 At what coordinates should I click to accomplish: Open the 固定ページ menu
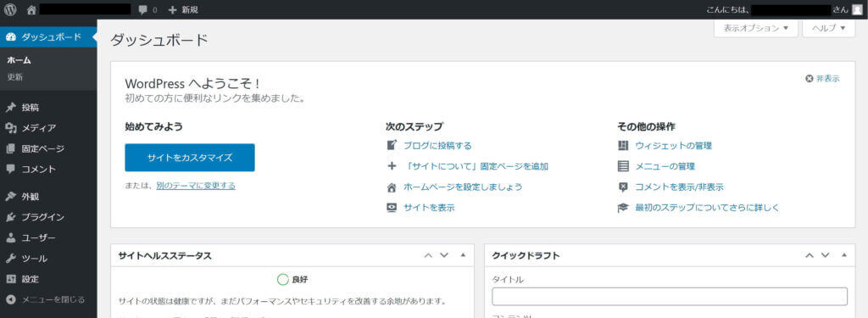[48, 148]
